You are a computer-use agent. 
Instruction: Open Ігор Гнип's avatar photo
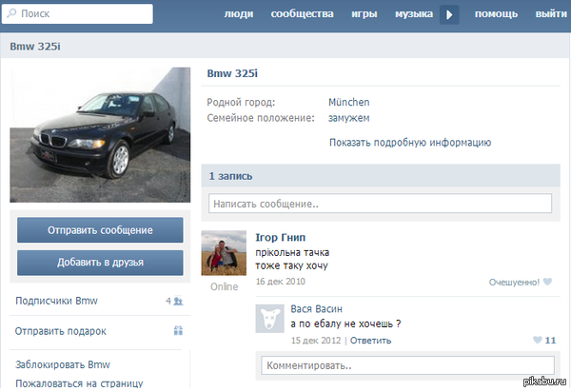pos(224,253)
